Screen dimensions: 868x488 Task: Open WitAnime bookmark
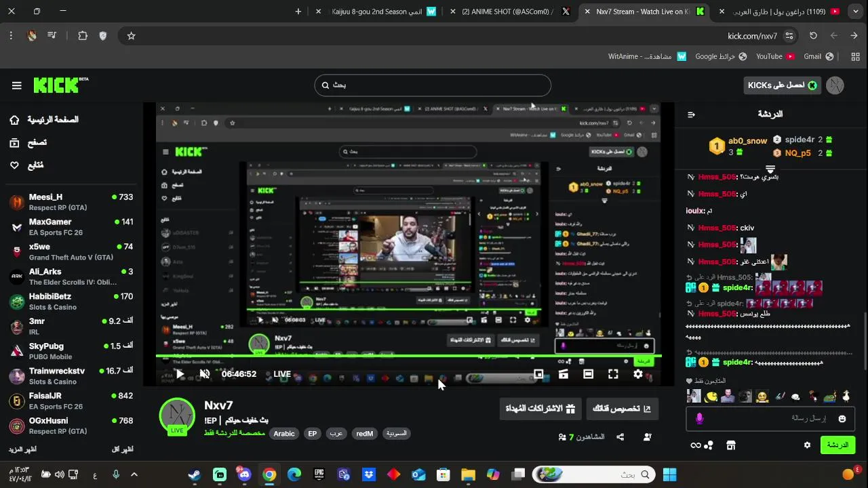(x=647, y=56)
